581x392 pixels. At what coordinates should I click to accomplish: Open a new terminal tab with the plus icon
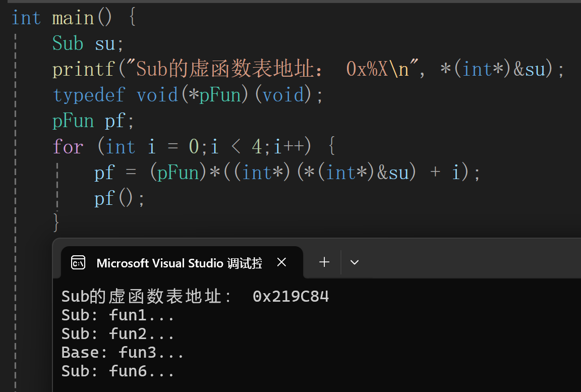coord(324,262)
